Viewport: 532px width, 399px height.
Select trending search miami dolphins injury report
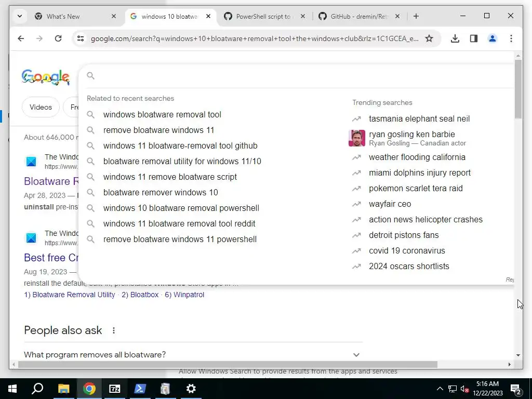click(420, 173)
